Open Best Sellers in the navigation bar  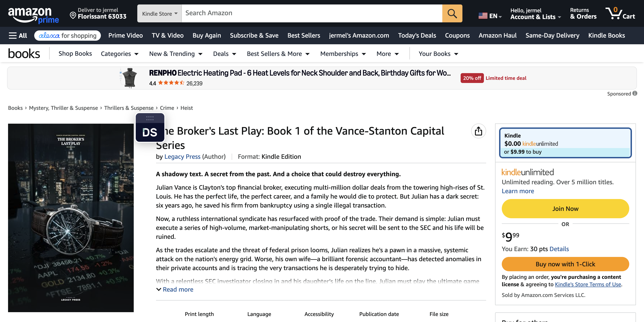303,36
